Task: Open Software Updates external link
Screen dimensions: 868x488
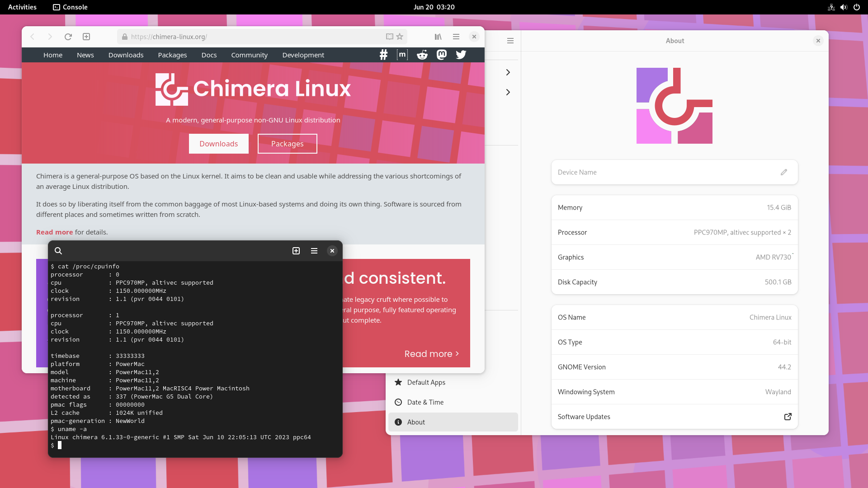Action: [788, 417]
